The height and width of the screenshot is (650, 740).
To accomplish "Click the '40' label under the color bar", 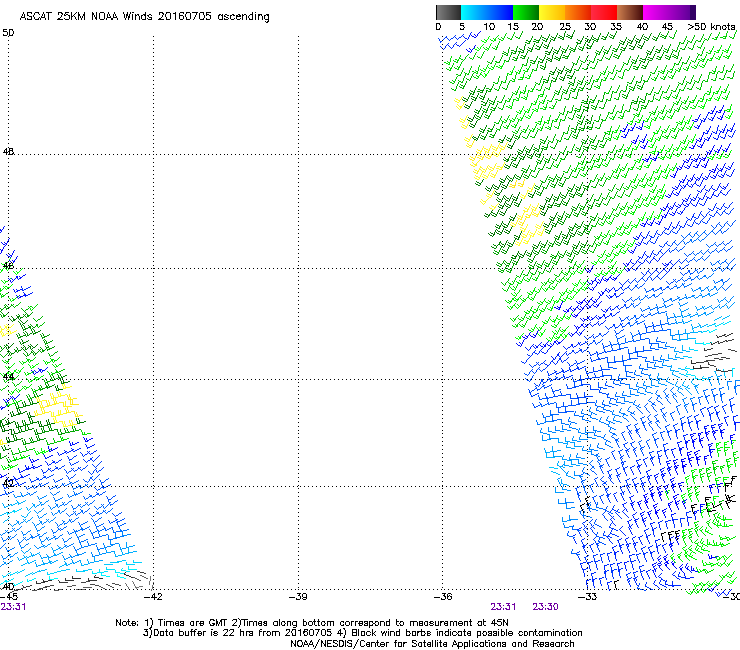I will (x=642, y=27).
